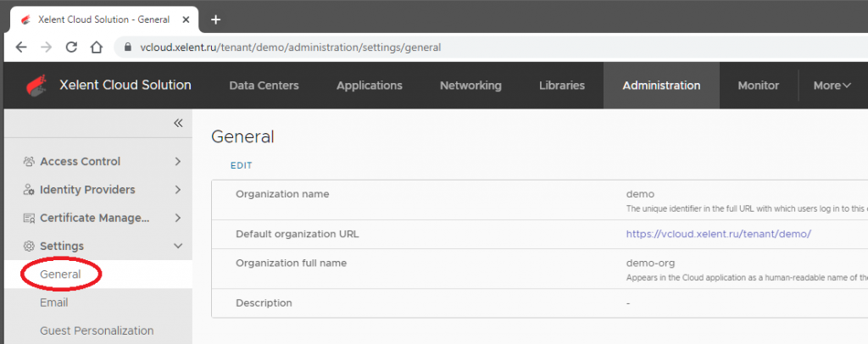Click the Xelent Cloud Solution logo icon
Image resolution: width=868 pixels, height=344 pixels.
pyautogui.click(x=36, y=86)
